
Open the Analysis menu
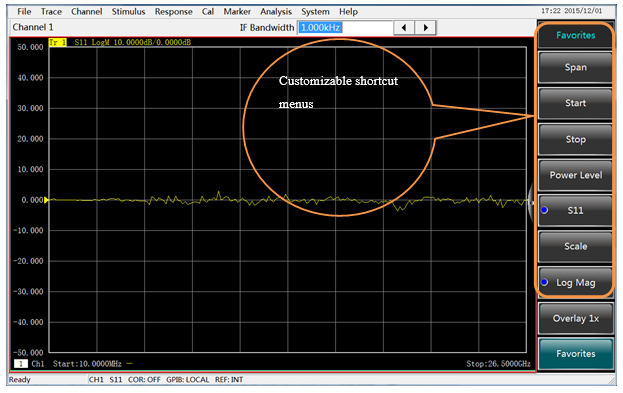[276, 12]
